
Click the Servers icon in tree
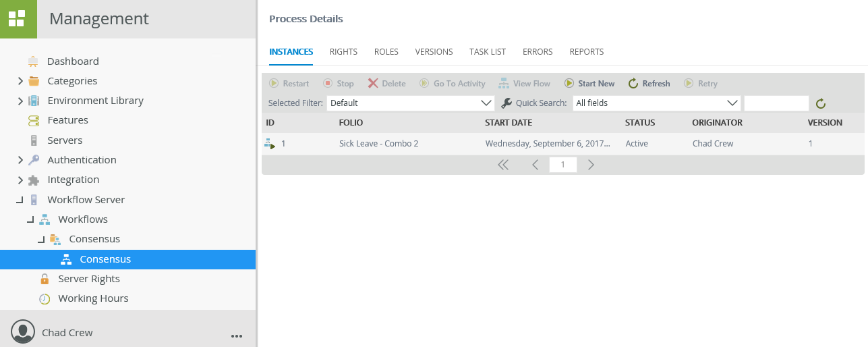click(34, 140)
